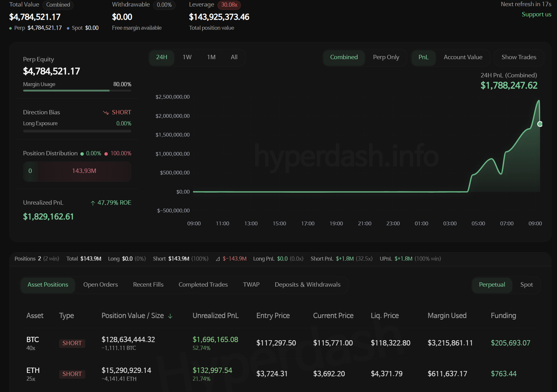The width and height of the screenshot is (557, 392).
Task: Switch chart range to 1M
Action: click(x=211, y=57)
